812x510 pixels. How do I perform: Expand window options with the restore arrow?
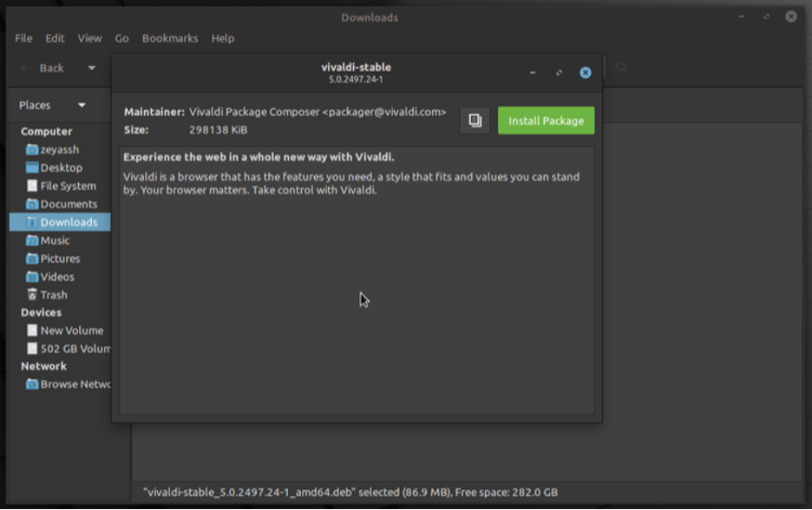tap(558, 73)
